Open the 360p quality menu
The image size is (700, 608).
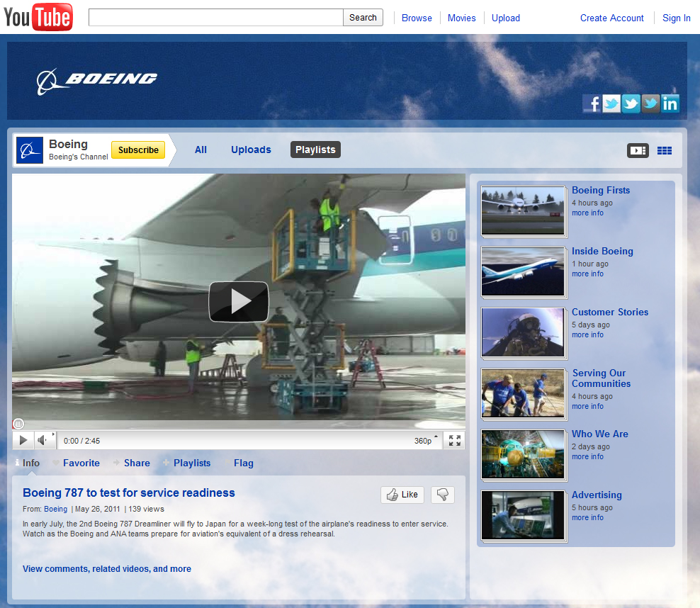(x=426, y=441)
